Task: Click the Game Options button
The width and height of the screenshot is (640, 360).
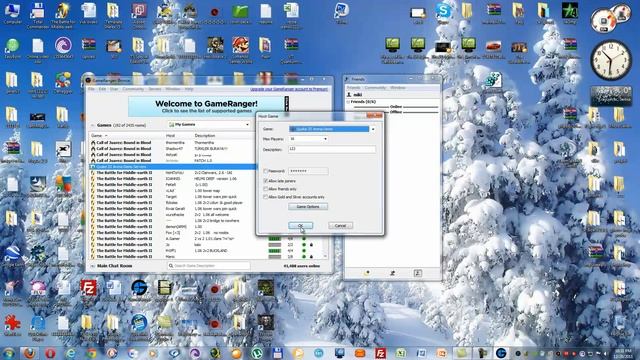Action: pos(308,207)
